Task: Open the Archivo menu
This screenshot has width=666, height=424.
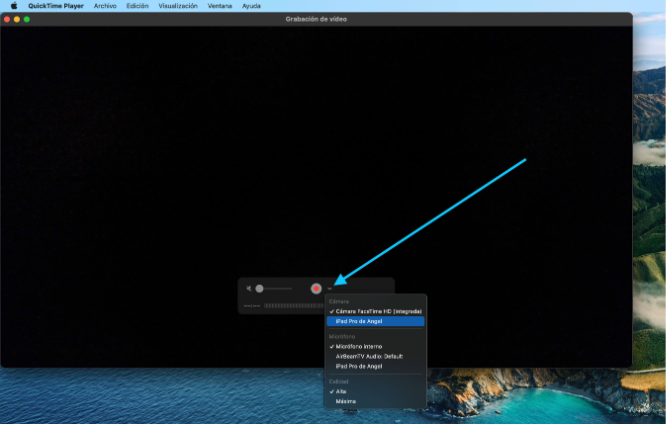Action: (105, 6)
